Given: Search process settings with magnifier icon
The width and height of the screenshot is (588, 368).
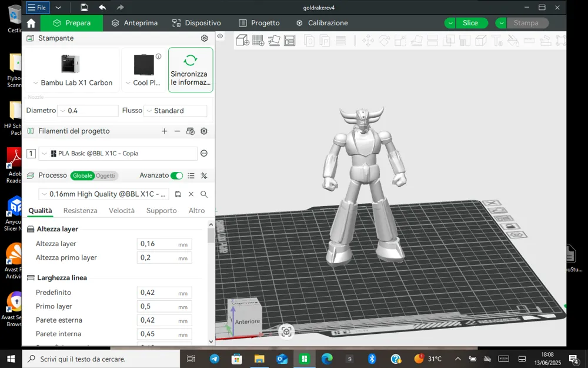Looking at the screenshot, I should (204, 194).
